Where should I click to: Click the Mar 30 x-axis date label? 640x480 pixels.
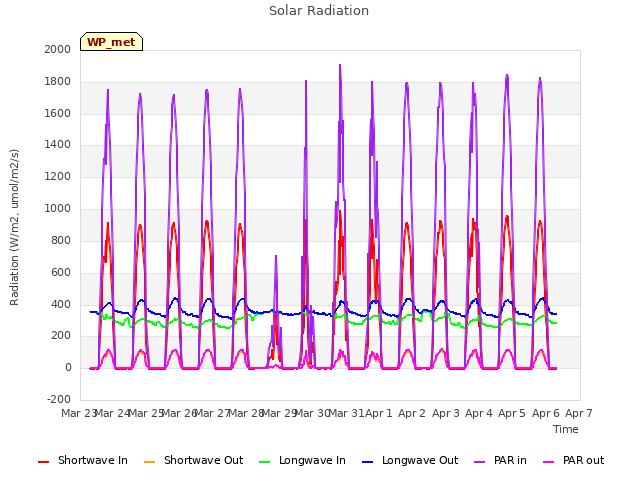click(x=313, y=413)
